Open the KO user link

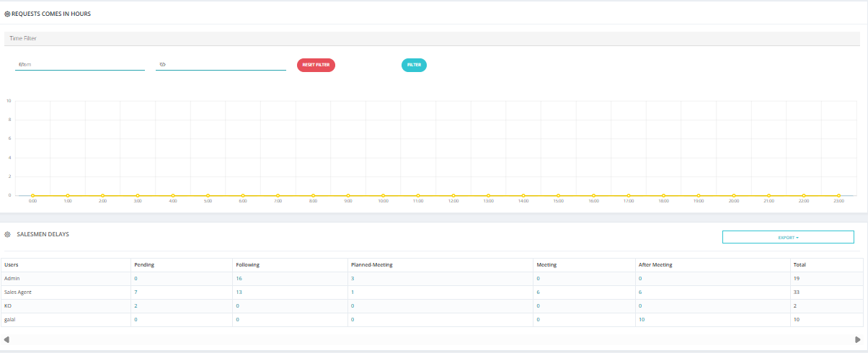8,305
